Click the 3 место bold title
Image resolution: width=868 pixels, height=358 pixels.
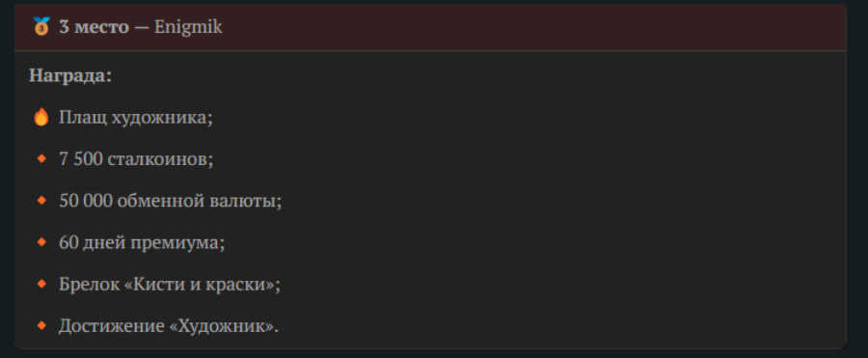[x=95, y=27]
